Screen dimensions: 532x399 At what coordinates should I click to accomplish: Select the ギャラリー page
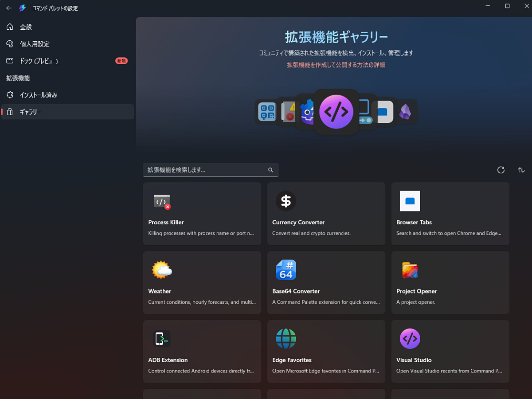pyautogui.click(x=67, y=112)
